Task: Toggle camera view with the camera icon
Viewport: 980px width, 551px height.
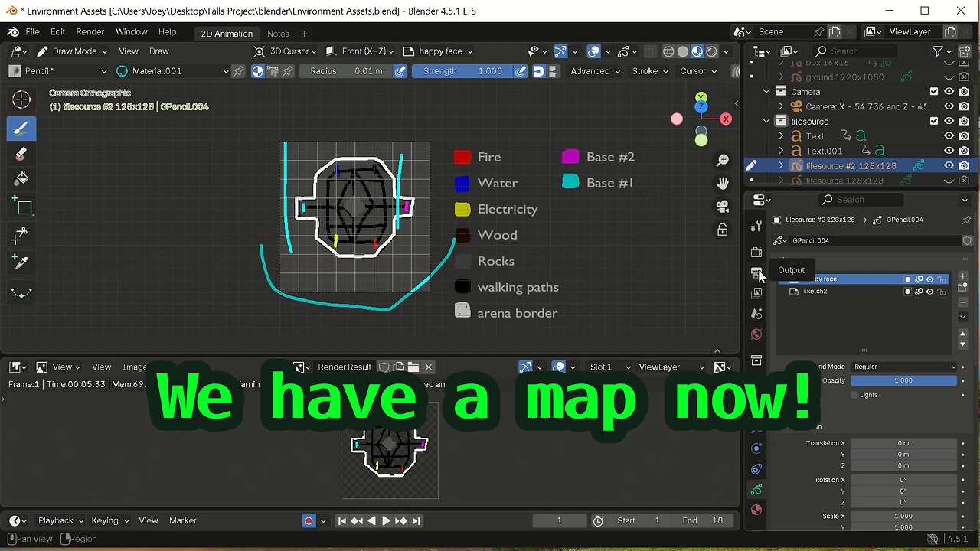Action: click(722, 207)
